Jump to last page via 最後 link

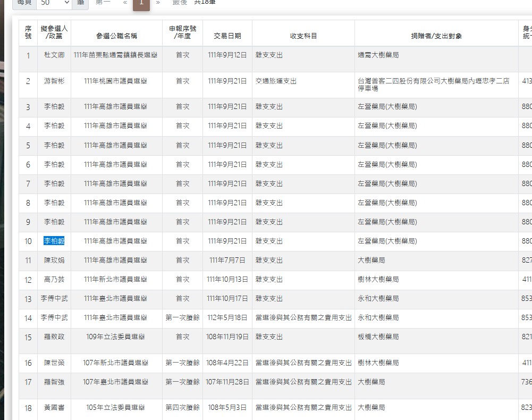180,3
